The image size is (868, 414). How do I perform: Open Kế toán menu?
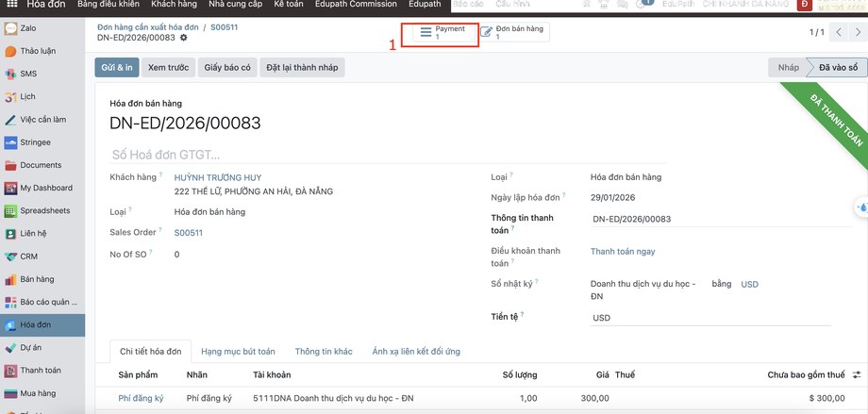point(289,5)
